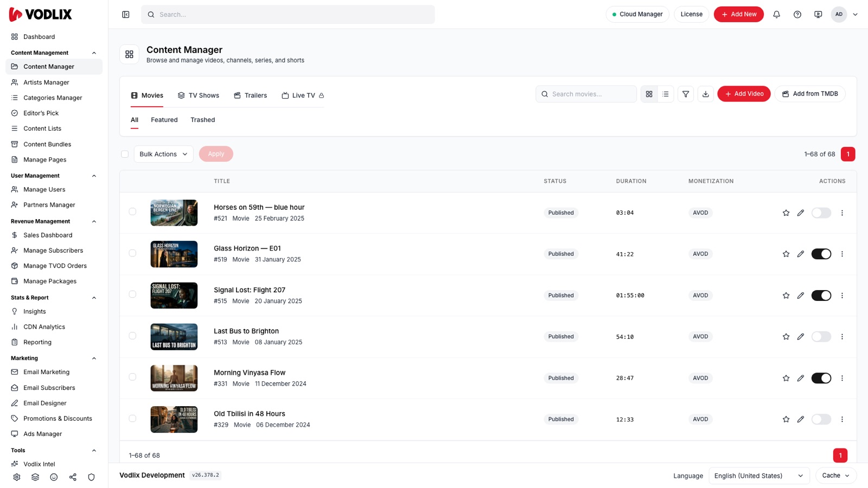This screenshot has width=868, height=488.
Task: Open the Cache dropdown
Action: (835, 476)
